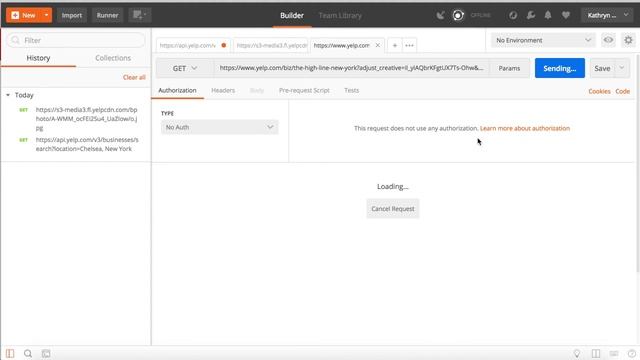Click the lightbulb icon in the status bar
640x360 pixels.
[x=577, y=353]
